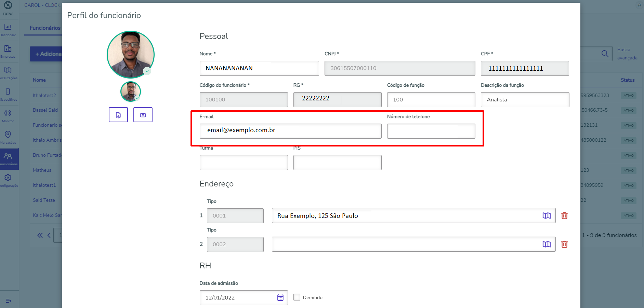
Task: Delete address row 2 with trash icon
Action: pos(564,244)
